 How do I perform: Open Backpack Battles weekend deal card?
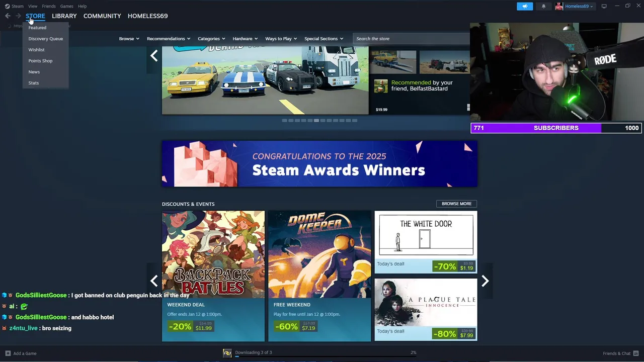(x=213, y=276)
